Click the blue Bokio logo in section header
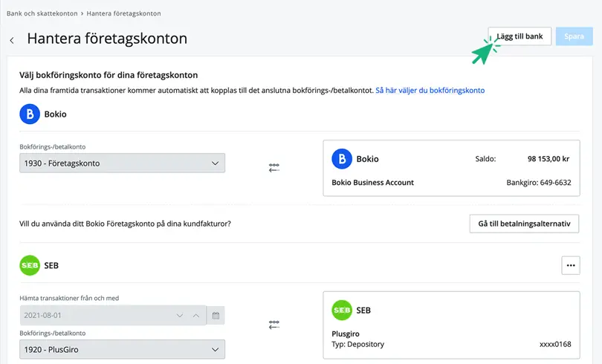Image resolution: width=602 pixels, height=364 pixels. point(30,114)
